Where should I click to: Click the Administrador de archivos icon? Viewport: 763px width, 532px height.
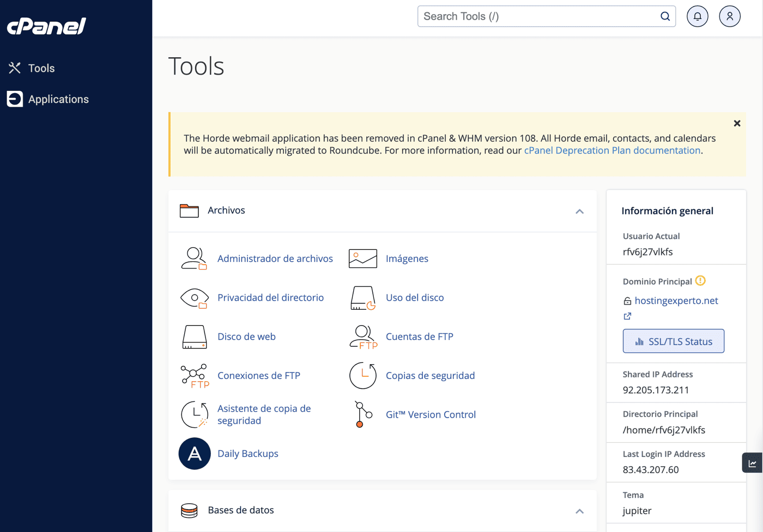point(195,259)
